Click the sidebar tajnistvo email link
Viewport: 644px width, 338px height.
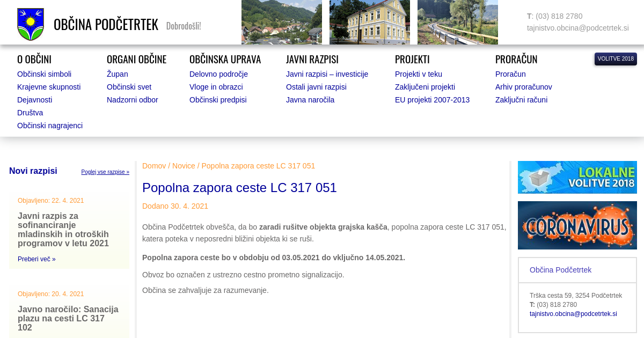click(x=573, y=314)
